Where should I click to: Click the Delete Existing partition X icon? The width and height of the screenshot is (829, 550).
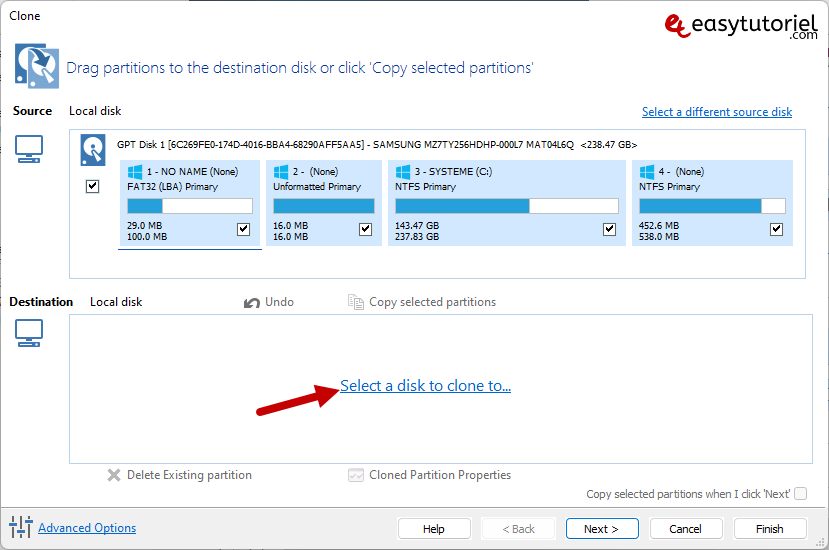coord(114,475)
